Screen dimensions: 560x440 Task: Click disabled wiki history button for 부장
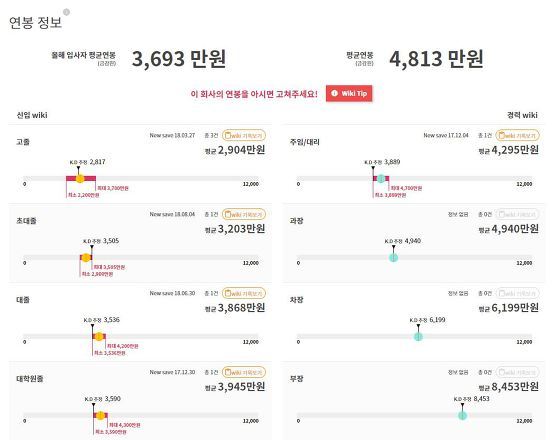click(518, 372)
